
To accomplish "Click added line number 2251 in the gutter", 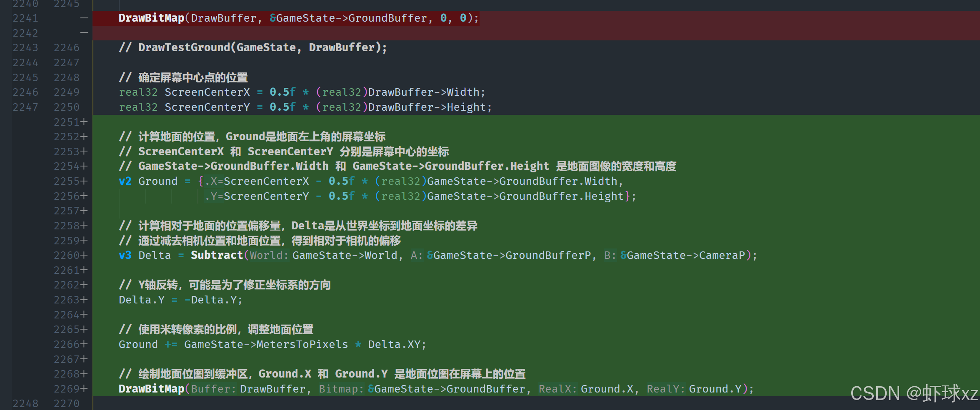I will [67, 122].
